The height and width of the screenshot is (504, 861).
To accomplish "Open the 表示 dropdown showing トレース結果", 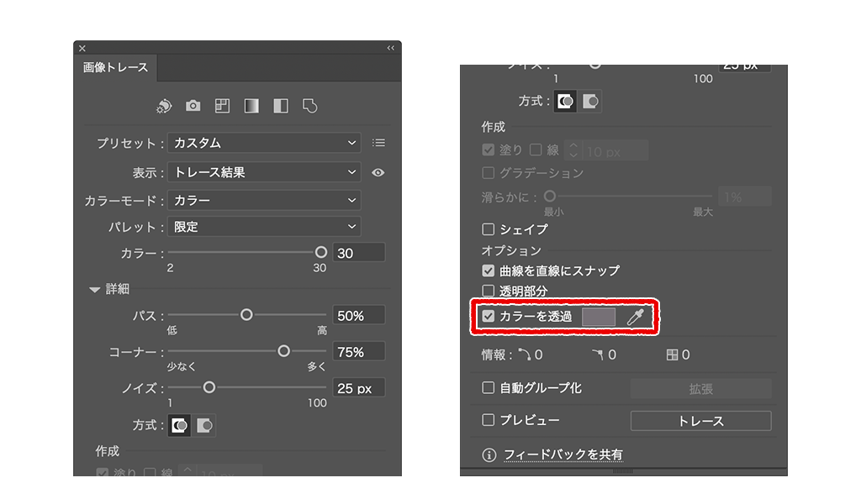I will coord(264,172).
